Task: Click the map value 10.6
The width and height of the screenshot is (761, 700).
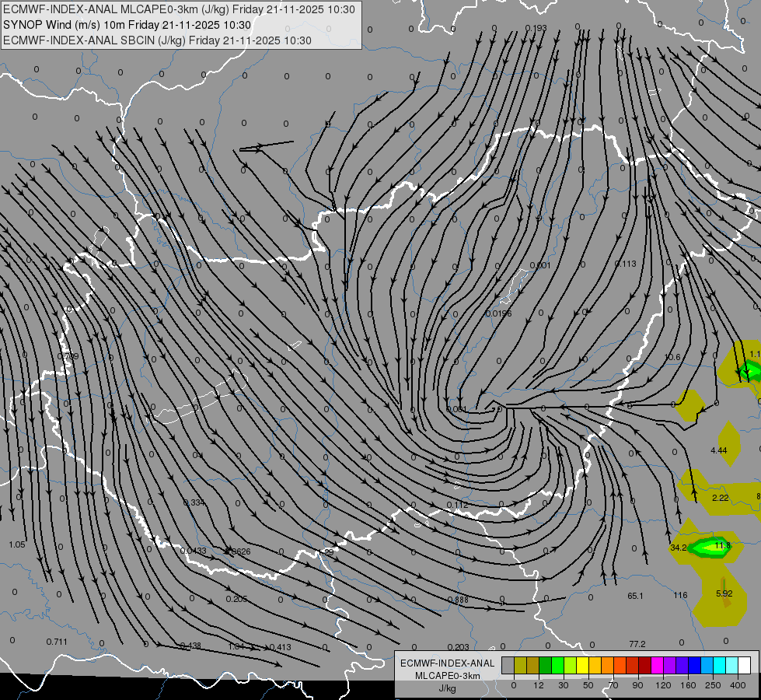Action: (672, 357)
